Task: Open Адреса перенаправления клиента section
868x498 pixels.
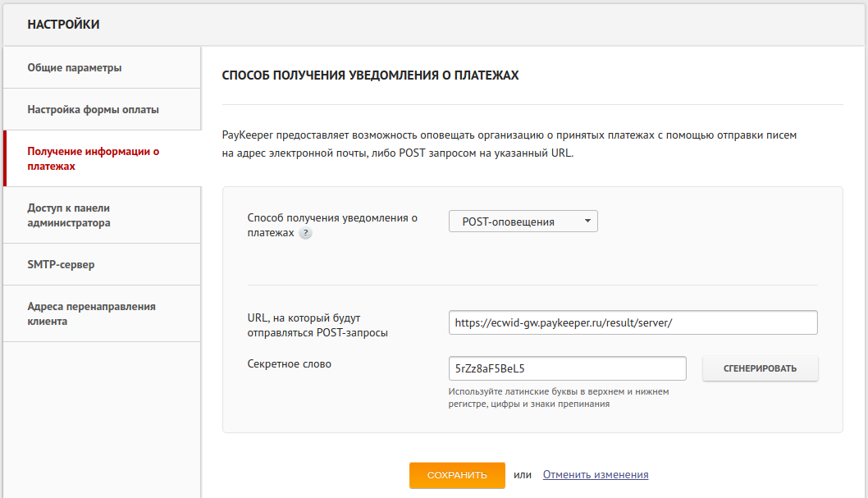Action: [x=91, y=313]
